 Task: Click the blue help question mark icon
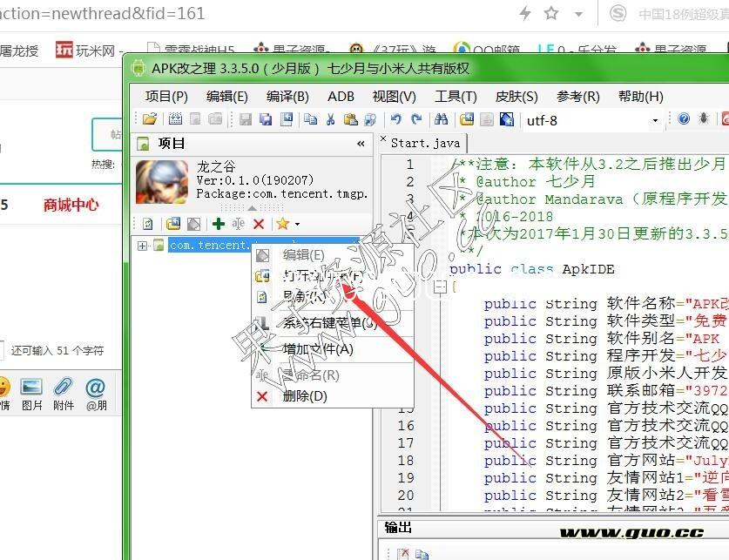(x=684, y=119)
